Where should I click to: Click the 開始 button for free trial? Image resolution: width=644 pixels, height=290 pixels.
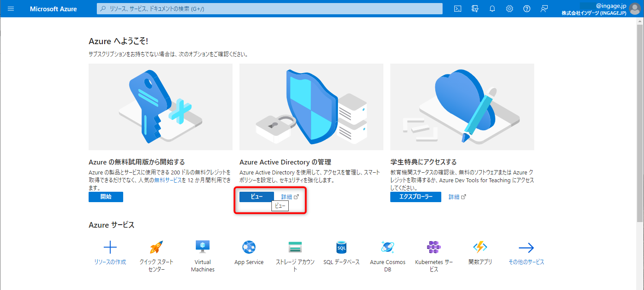pos(106,197)
